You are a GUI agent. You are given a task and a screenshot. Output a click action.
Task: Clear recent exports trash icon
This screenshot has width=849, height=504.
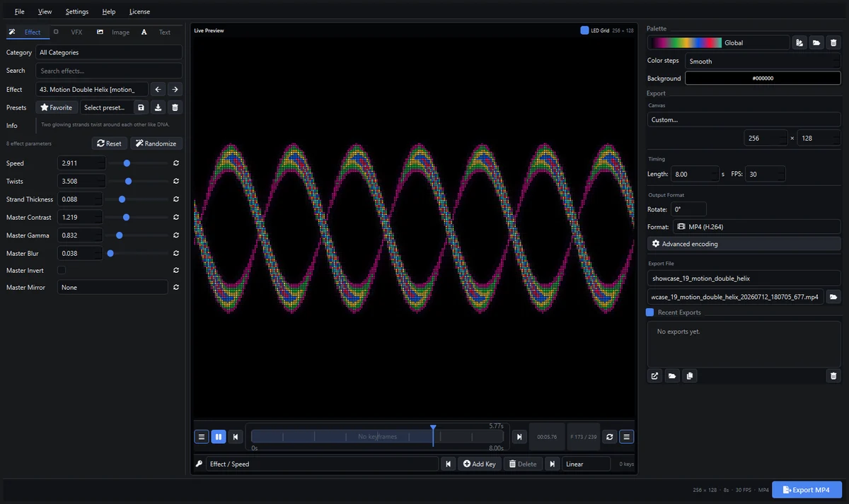(x=833, y=376)
